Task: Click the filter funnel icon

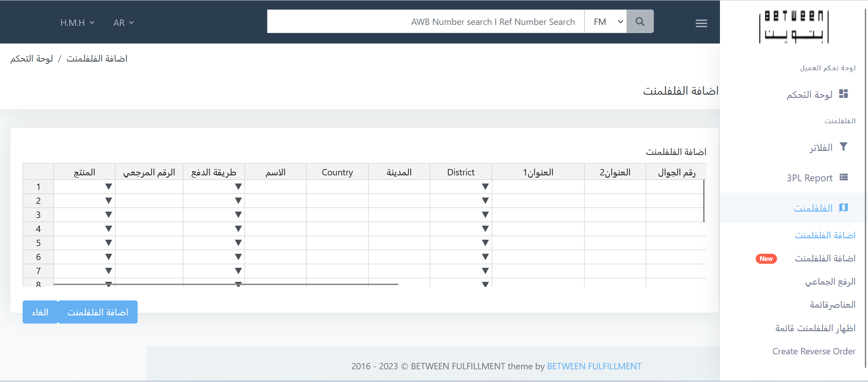Action: pos(843,147)
